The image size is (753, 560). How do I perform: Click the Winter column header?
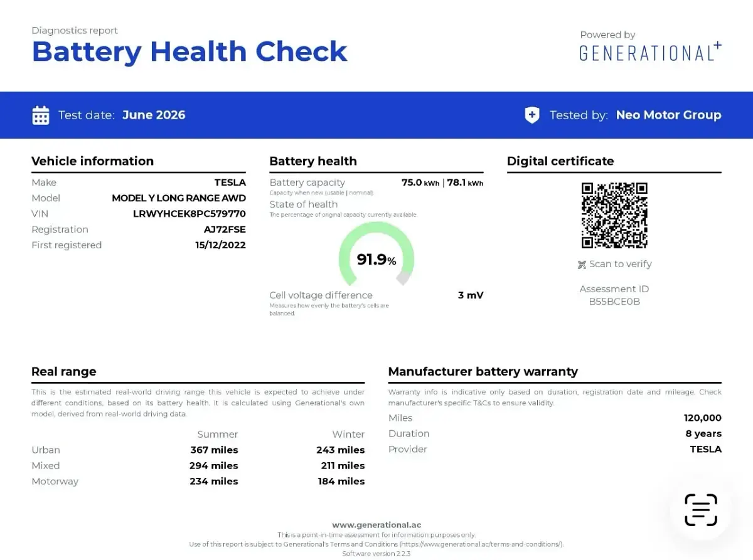tap(348, 434)
